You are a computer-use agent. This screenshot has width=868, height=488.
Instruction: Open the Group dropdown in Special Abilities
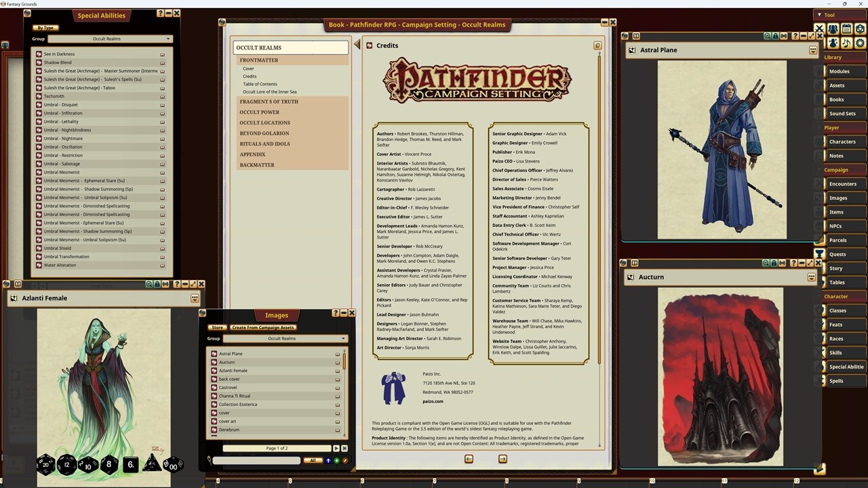[x=110, y=39]
